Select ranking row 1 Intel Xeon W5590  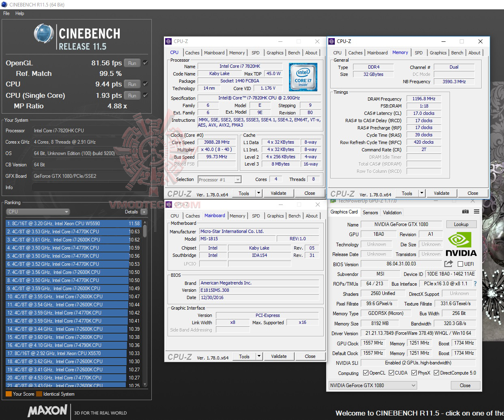click(73, 224)
